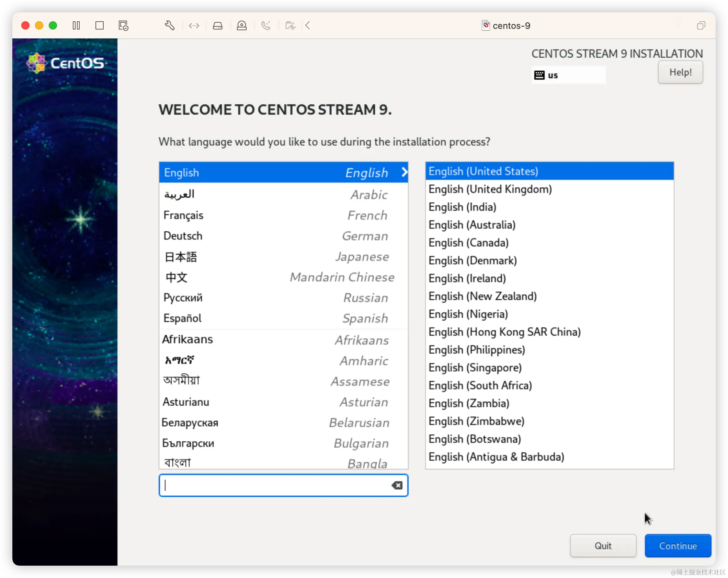This screenshot has height=578, width=728.
Task: Expand the English language entry
Action: click(405, 172)
